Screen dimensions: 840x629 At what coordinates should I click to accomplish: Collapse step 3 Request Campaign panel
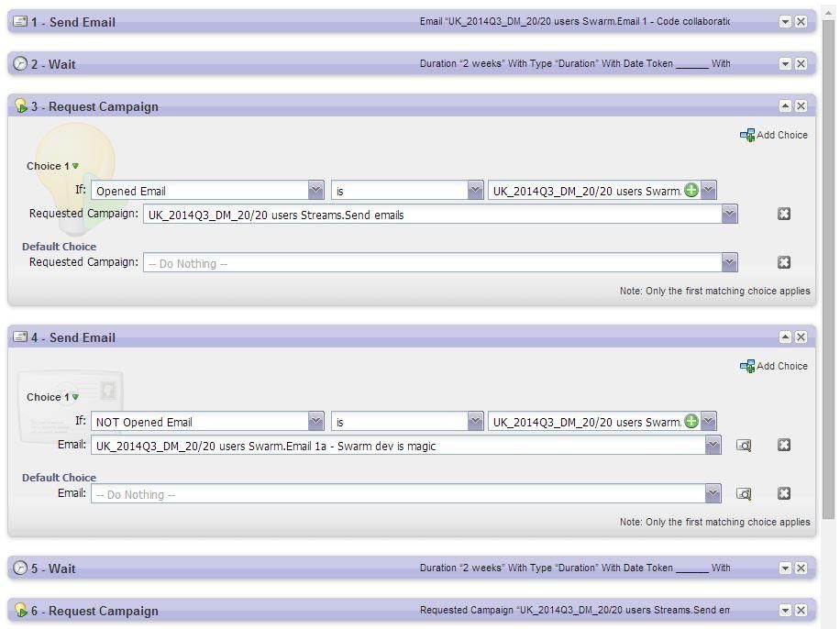click(x=785, y=106)
